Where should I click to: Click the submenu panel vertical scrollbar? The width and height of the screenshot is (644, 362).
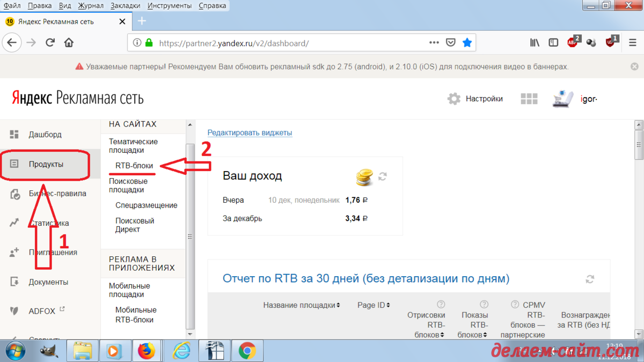click(x=190, y=236)
